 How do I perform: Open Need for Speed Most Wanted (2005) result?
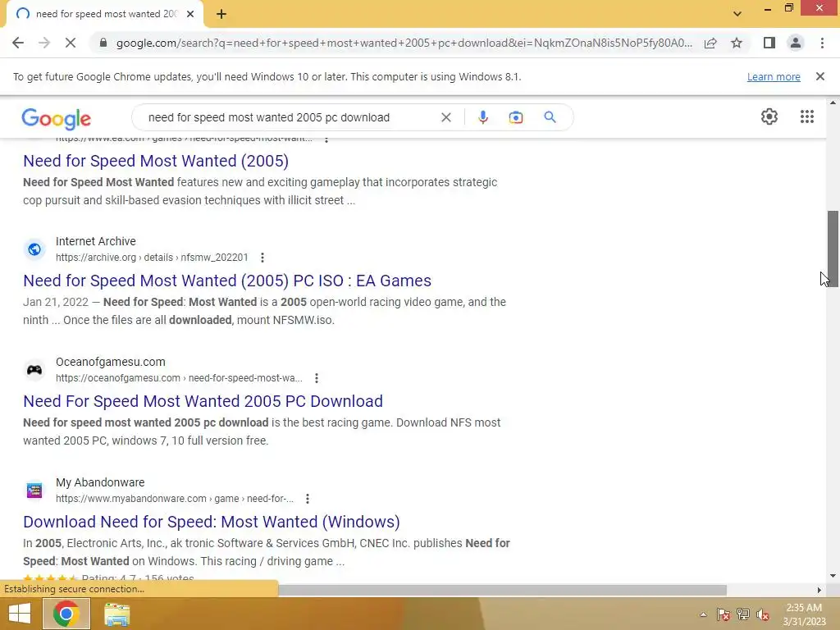[x=156, y=161]
